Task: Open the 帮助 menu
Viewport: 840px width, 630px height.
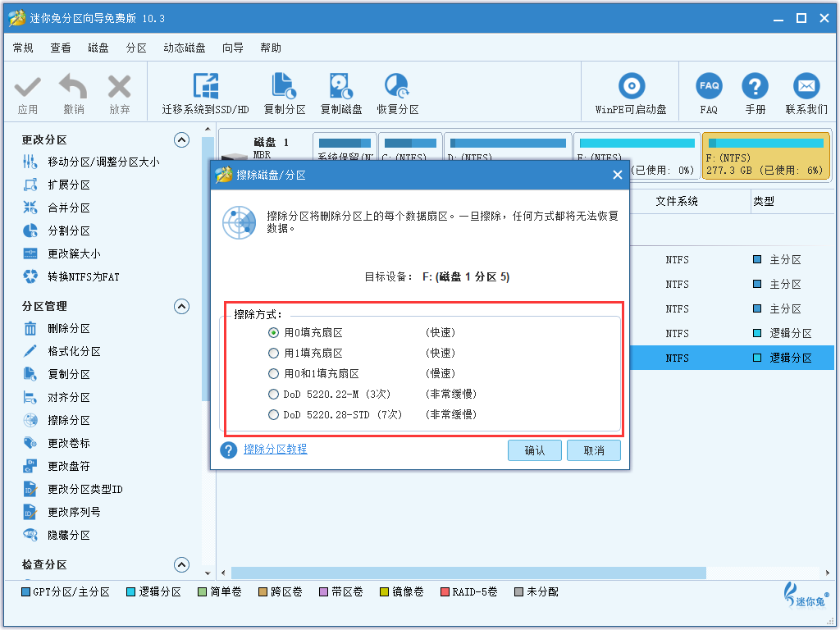Action: pyautogui.click(x=271, y=48)
